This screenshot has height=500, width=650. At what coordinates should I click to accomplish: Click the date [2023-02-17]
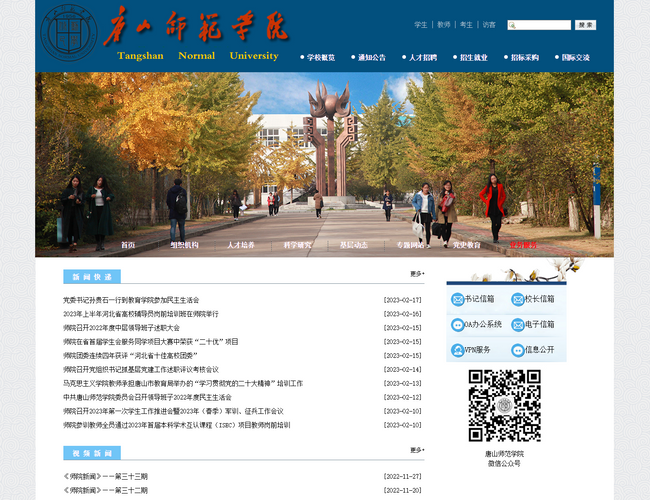coord(403,300)
